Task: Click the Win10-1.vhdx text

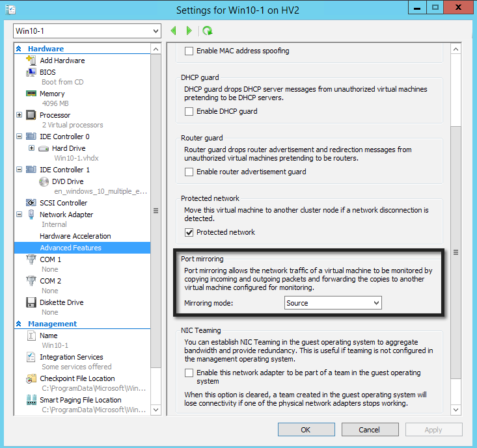Action: click(76, 158)
